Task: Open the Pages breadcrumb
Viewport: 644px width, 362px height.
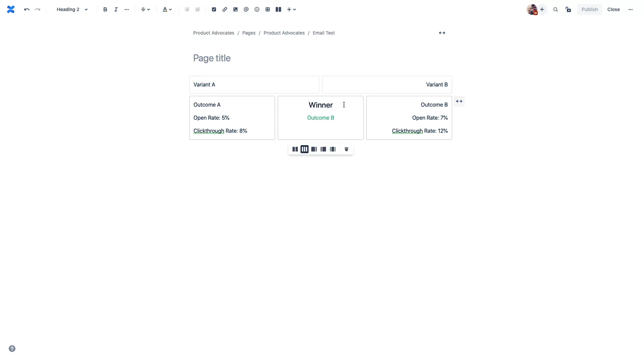Action: (249, 33)
